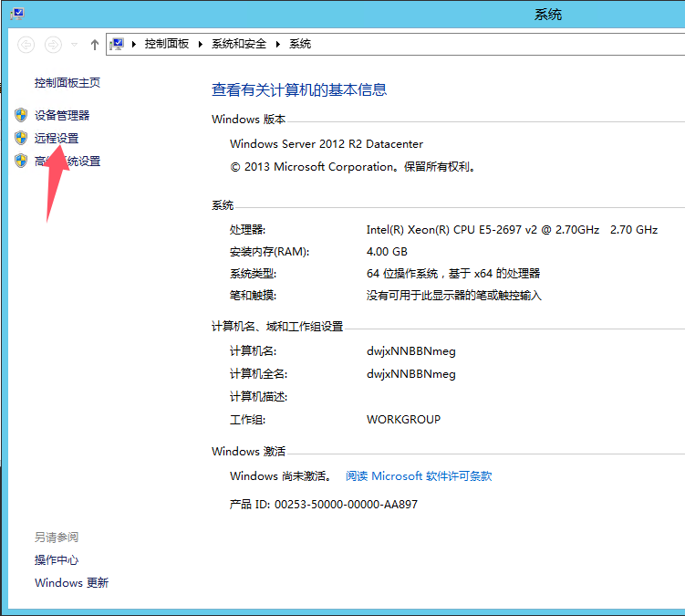685x616 pixels.
Task: Click computer name value beside 计算机名:
Action: (411, 351)
